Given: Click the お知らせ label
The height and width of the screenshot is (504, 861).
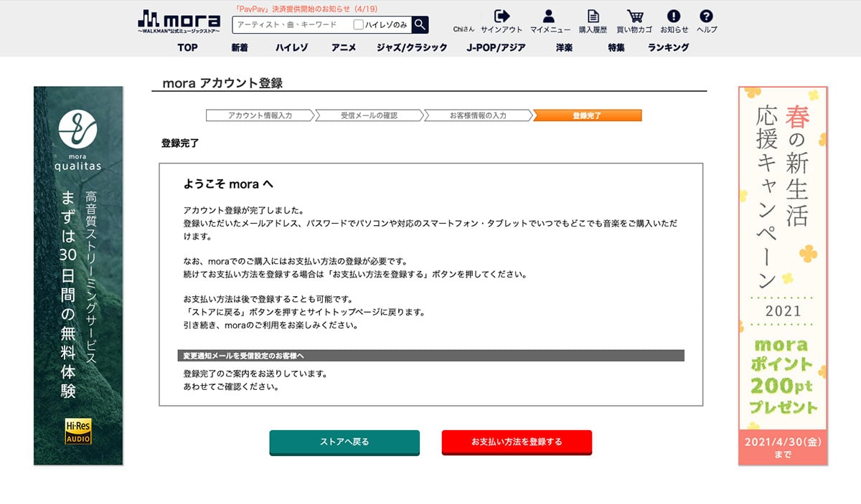Looking at the screenshot, I should pos(674,29).
